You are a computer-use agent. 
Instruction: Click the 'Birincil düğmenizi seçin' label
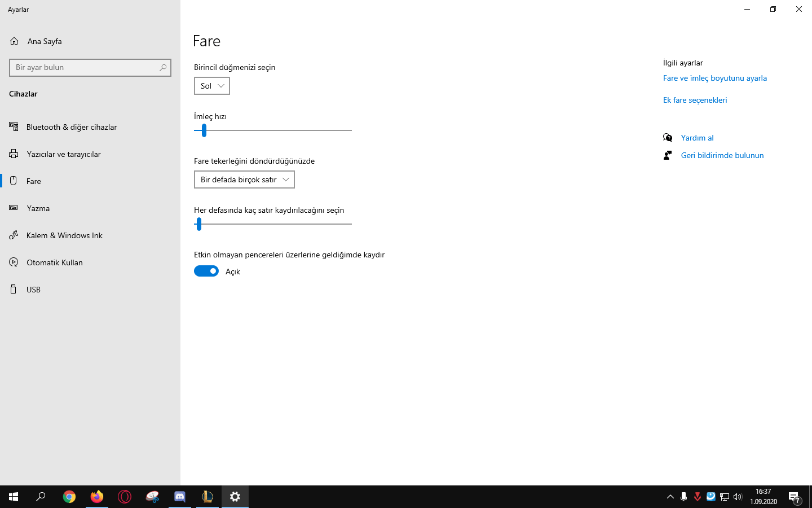click(x=235, y=67)
